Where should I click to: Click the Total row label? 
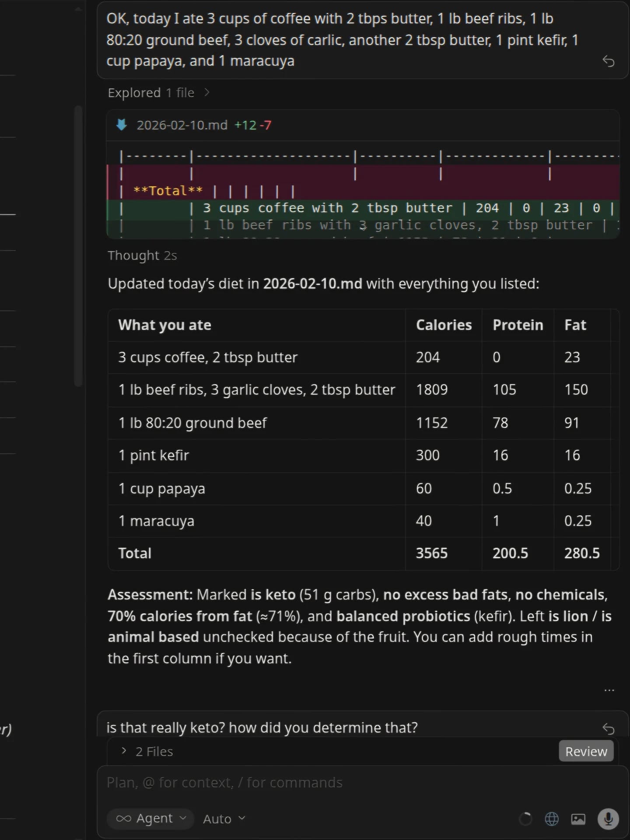point(135,553)
